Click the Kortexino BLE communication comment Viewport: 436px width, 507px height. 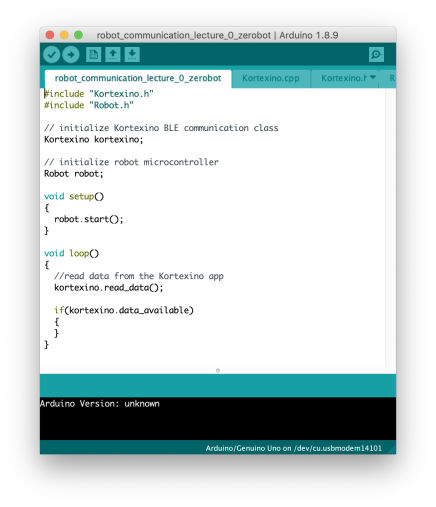coord(161,128)
